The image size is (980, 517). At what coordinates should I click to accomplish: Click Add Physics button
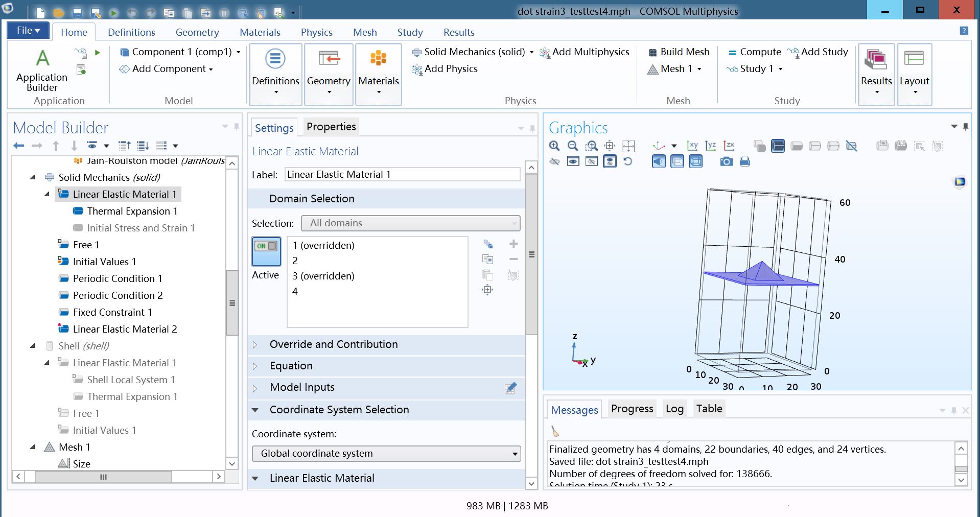(x=445, y=69)
